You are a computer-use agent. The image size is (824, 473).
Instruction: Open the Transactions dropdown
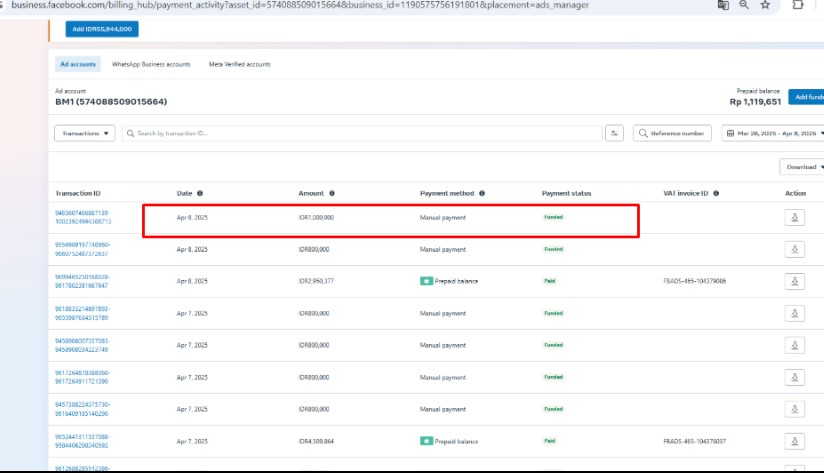point(85,133)
